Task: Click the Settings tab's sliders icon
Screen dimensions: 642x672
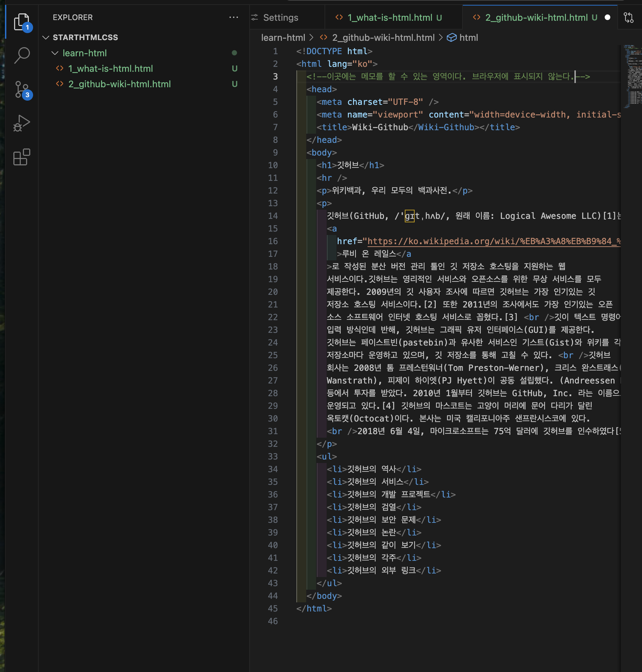Action: [x=255, y=17]
